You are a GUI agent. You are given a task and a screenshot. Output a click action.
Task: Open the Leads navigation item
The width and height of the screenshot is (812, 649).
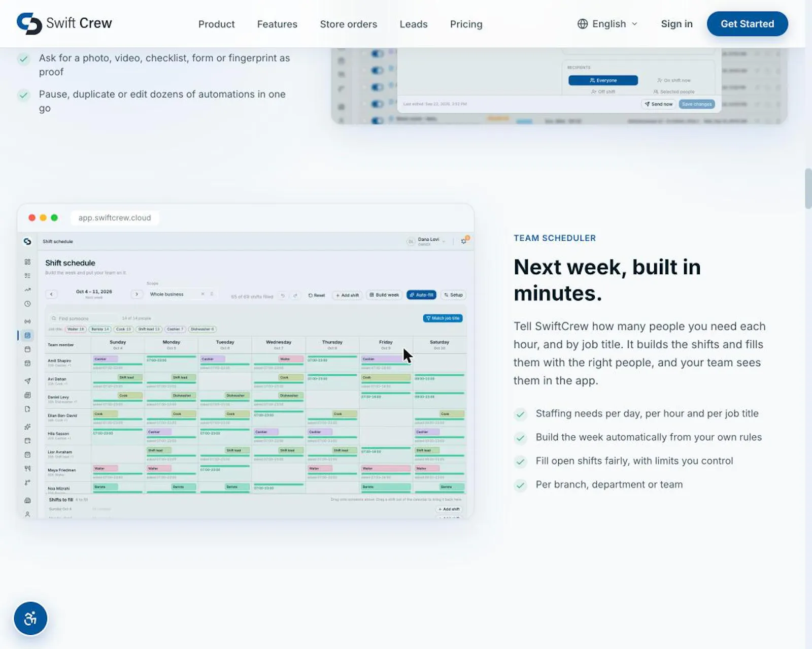413,24
